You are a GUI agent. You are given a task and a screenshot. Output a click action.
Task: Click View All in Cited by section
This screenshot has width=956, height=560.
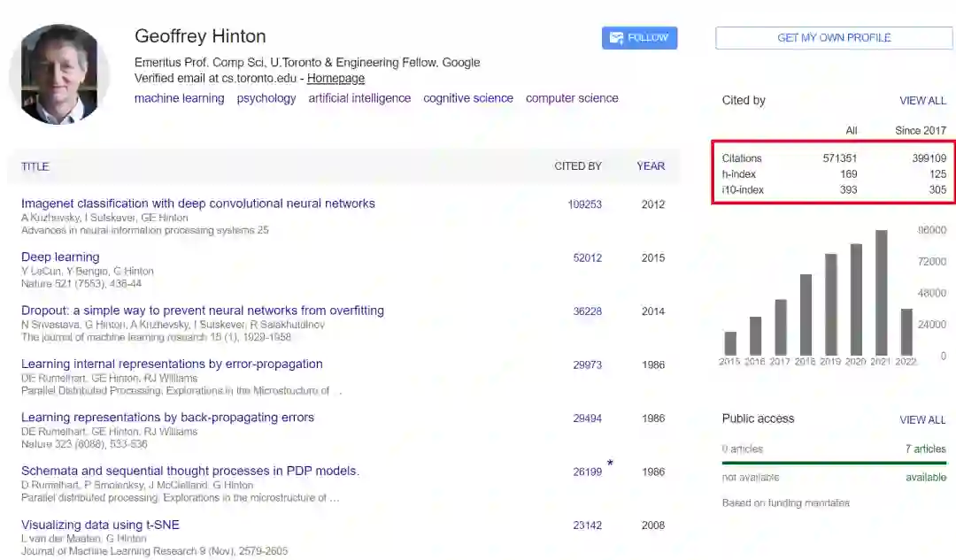(922, 101)
